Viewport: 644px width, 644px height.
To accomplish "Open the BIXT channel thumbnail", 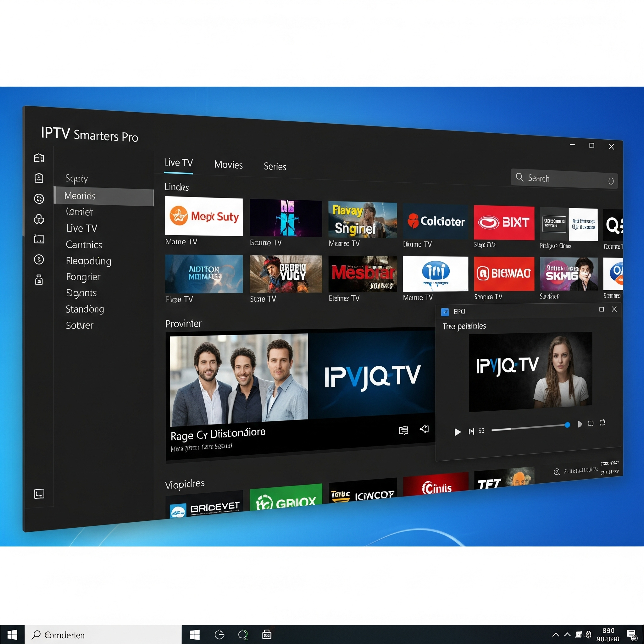I will click(x=504, y=223).
